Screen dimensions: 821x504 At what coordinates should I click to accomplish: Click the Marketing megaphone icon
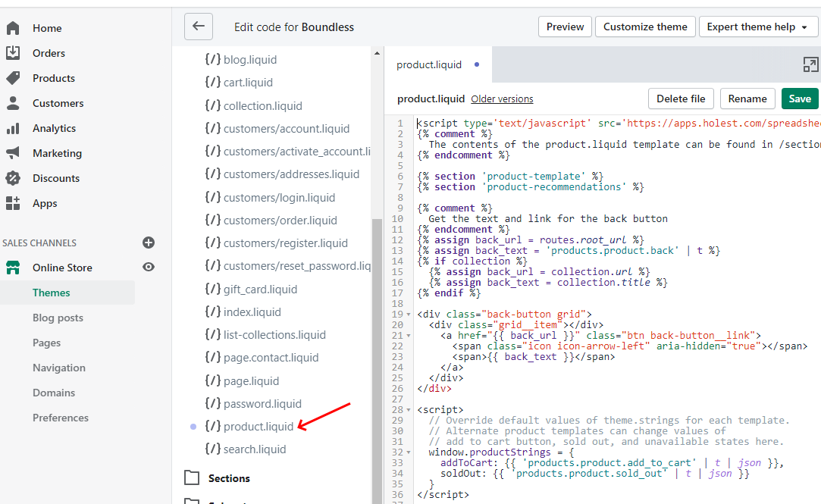coord(13,153)
